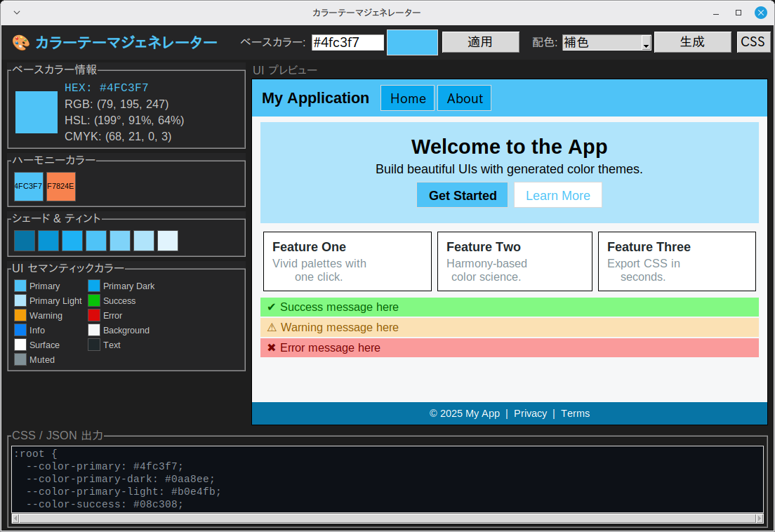Viewport: 775px width, 532px height.
Task: Click the red Error color chip
Action: pos(94,315)
